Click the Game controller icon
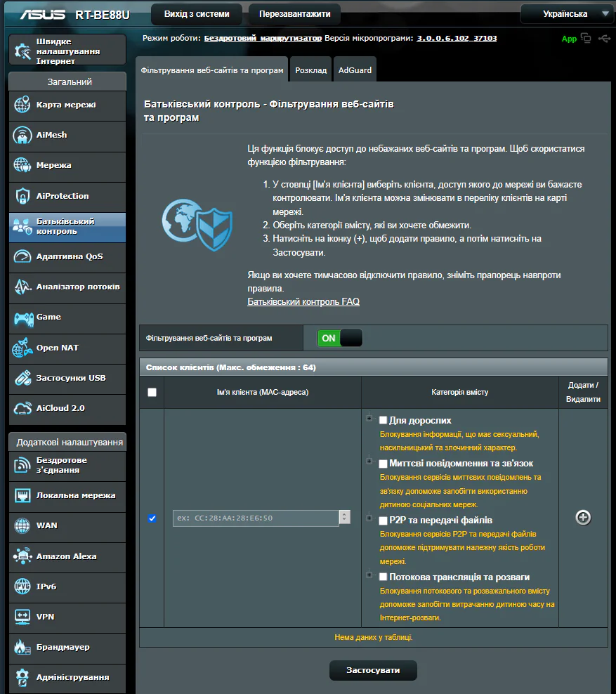Screen dimensions: 616x694 coord(23,319)
